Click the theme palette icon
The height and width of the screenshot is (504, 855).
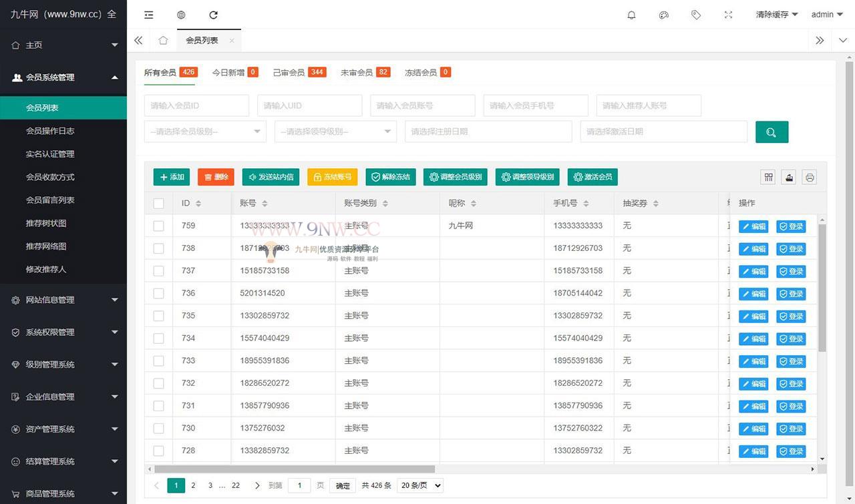coord(664,15)
